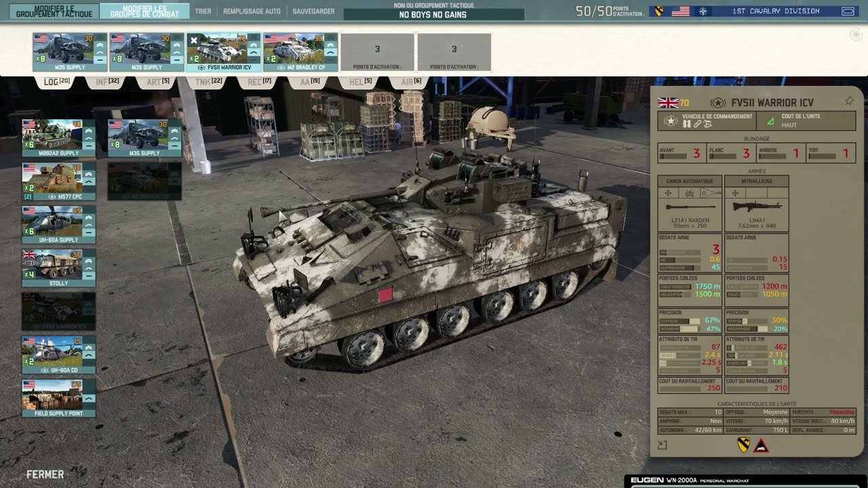Click the scroll trait icon under Vehicule de Commandement
Screen dimensions: 868x488
pos(706,124)
